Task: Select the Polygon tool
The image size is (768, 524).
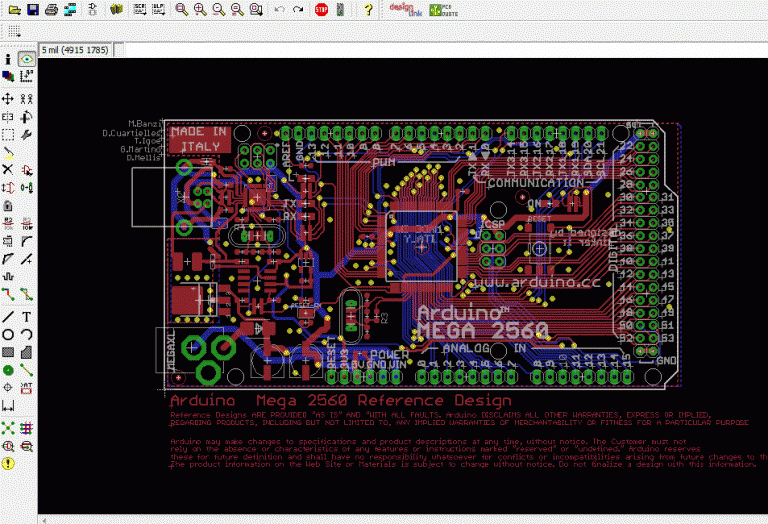Action: click(26, 352)
